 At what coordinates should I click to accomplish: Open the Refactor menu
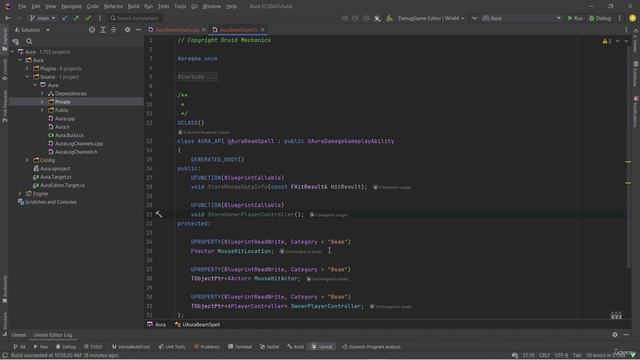[x=113, y=7]
